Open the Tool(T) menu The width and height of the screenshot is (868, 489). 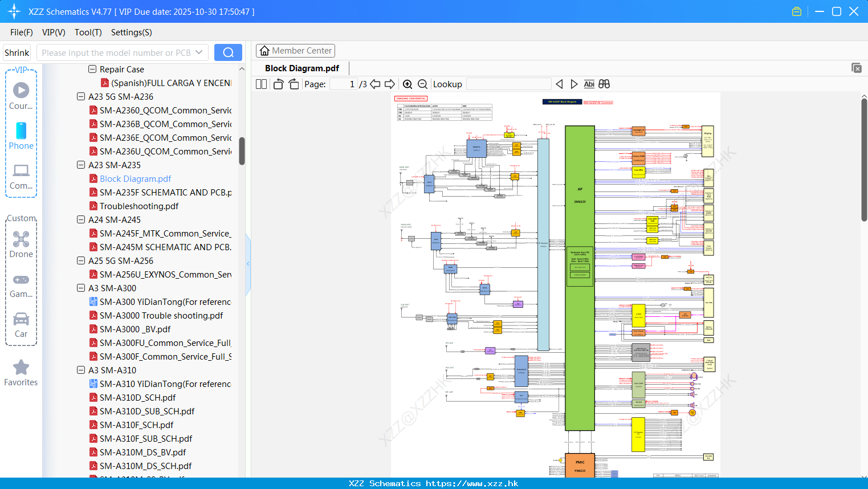pos(88,32)
